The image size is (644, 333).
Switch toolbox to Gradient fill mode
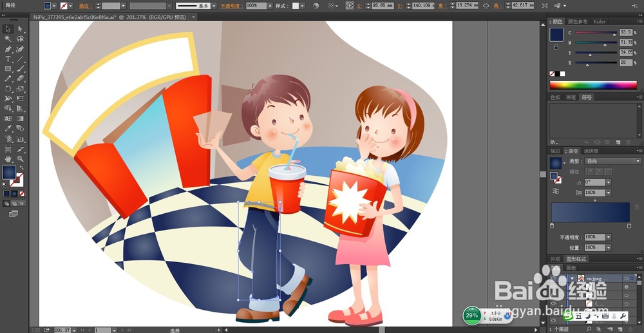click(14, 193)
